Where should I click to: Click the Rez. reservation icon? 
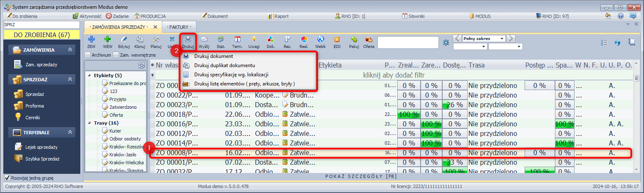tap(287, 39)
